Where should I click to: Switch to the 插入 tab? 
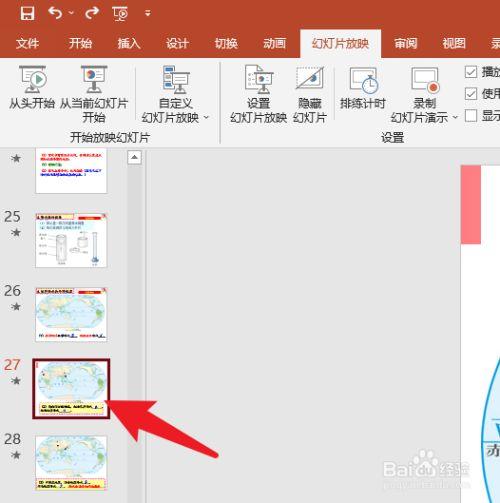coord(129,44)
